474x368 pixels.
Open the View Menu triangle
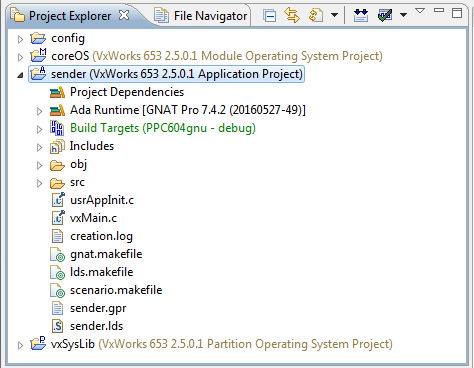point(420,11)
